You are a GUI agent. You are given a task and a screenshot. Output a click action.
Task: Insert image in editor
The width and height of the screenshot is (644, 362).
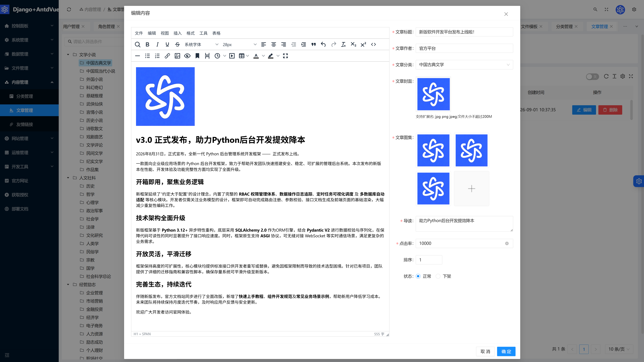(x=177, y=56)
